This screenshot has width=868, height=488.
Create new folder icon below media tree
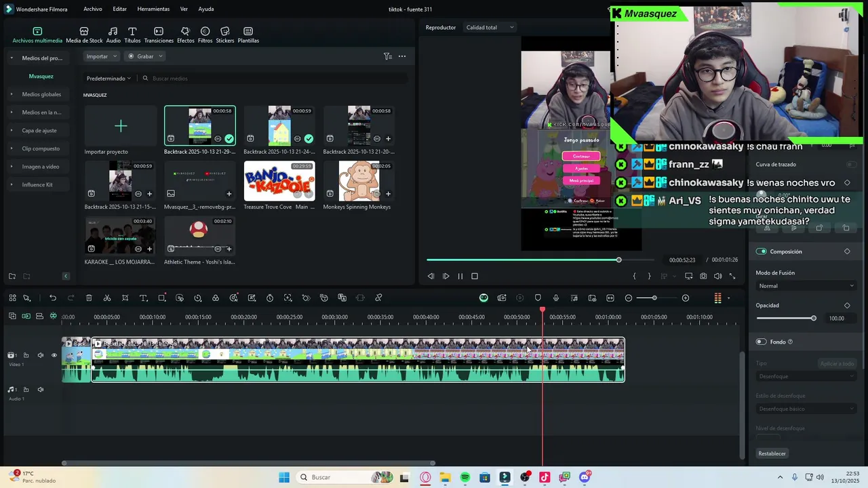12,276
